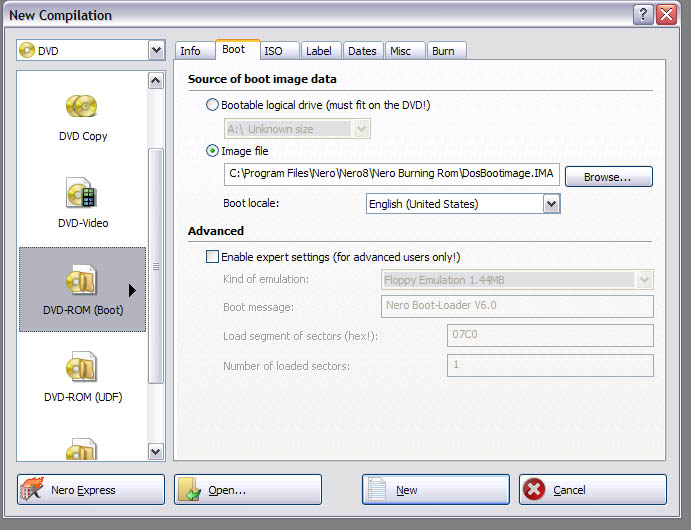Viewport: 691px width, 530px height.
Task: Click the compilation list scrollbar thumb
Action: pos(156,266)
